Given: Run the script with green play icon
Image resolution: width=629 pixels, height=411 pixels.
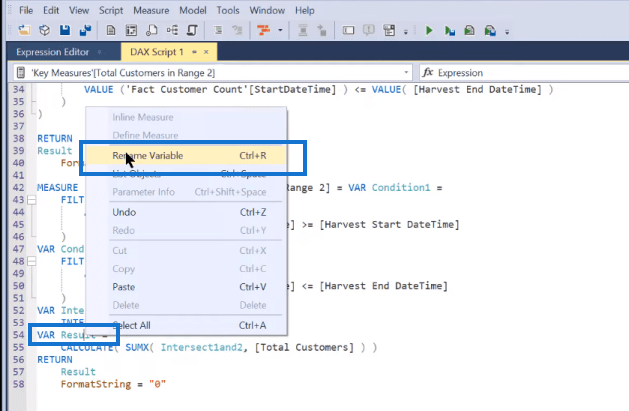Looking at the screenshot, I should click(429, 30).
